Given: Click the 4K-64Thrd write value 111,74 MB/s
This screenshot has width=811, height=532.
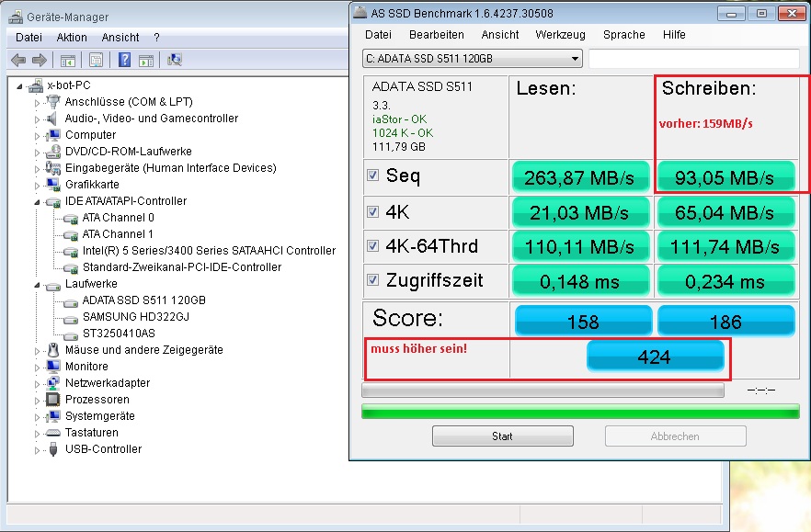Looking at the screenshot, I should pos(725,246).
